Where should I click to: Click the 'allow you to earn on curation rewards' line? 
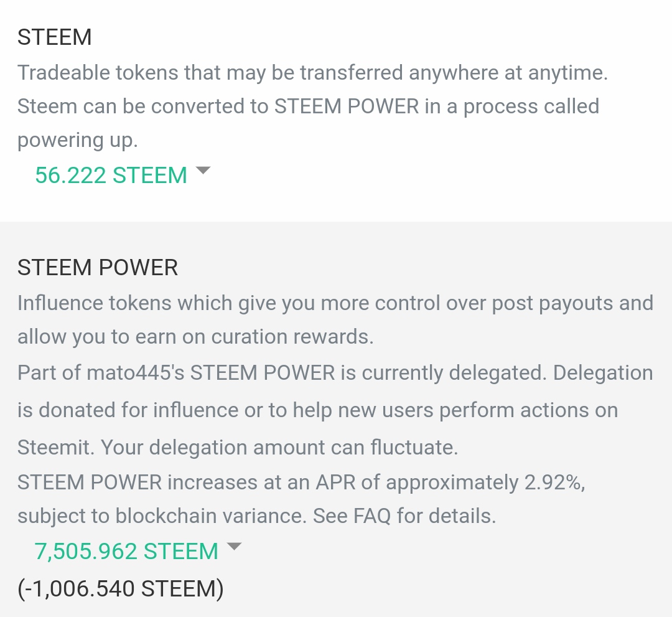[x=195, y=337]
